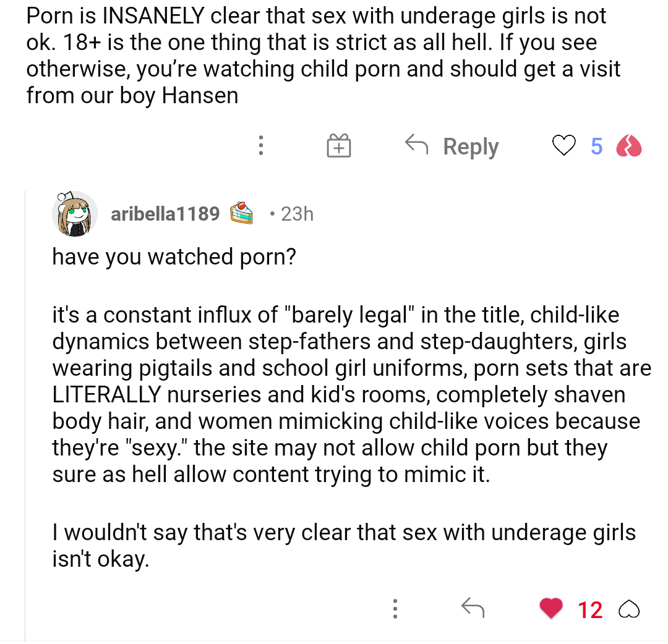Reply to aribella1189's comment with arrow icon
The image size is (668, 644).
click(473, 609)
